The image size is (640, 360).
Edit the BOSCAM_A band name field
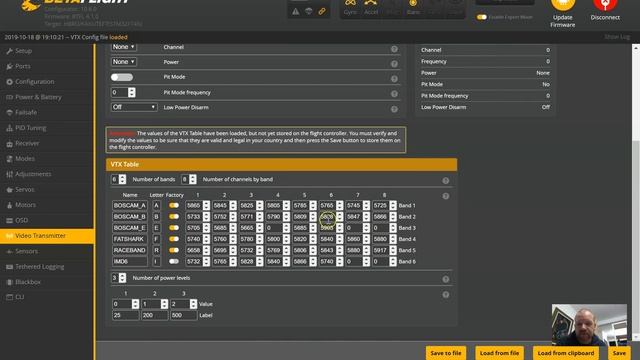point(130,205)
